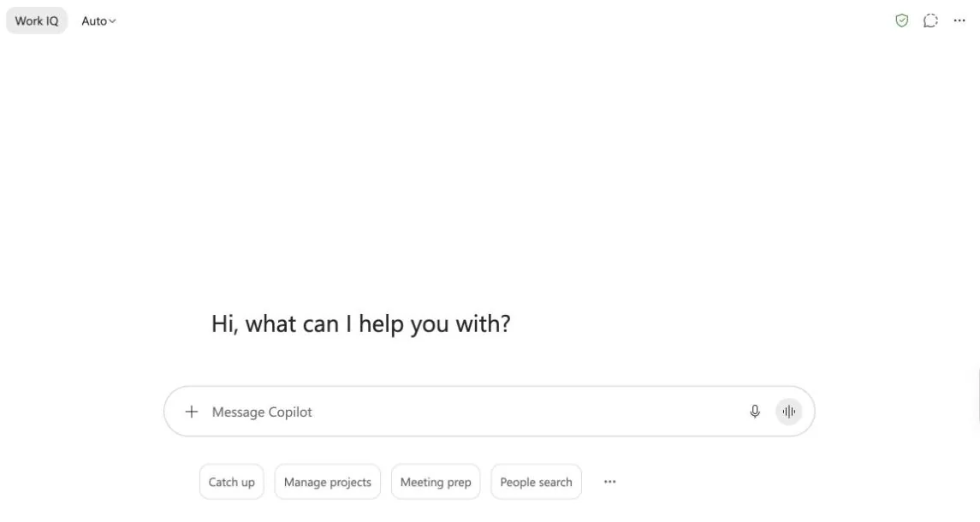Click the plus icon to add attachments
The height and width of the screenshot is (522, 980).
(x=191, y=412)
